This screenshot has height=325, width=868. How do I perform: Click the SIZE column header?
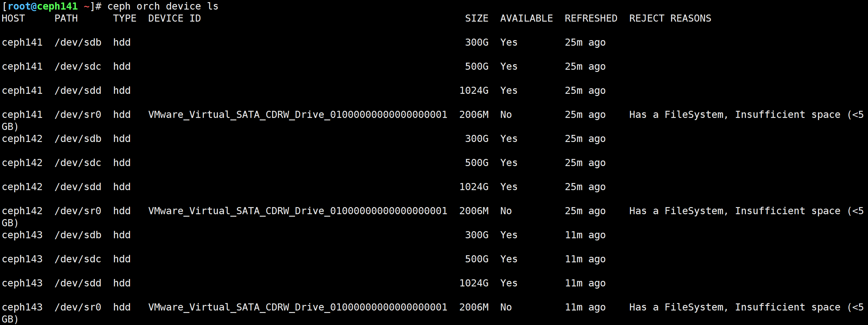[476, 18]
